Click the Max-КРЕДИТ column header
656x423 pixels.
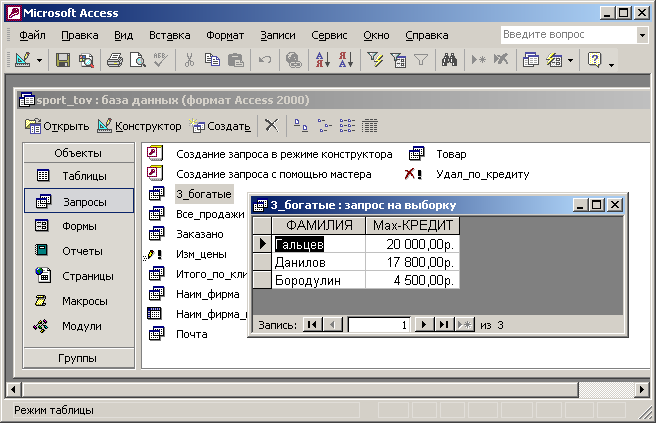point(413,226)
